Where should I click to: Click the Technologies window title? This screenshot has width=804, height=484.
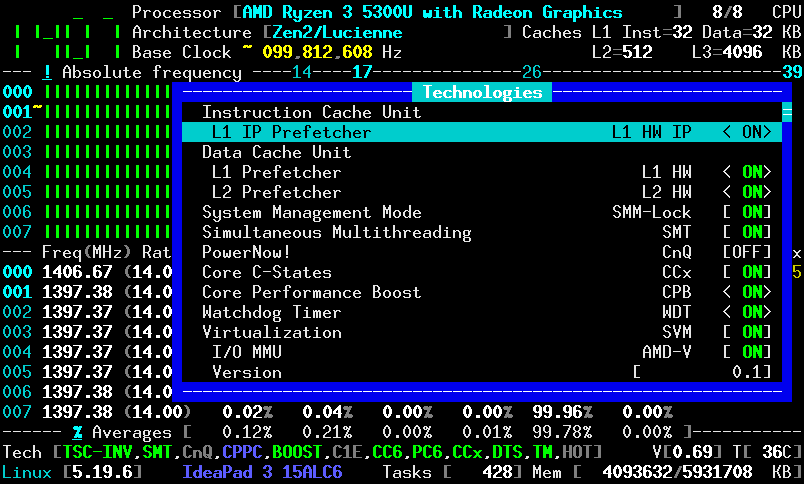[482, 92]
